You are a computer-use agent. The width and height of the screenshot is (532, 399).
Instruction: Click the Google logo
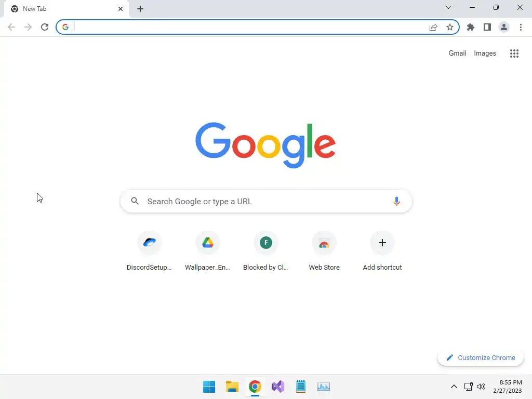coord(265,145)
